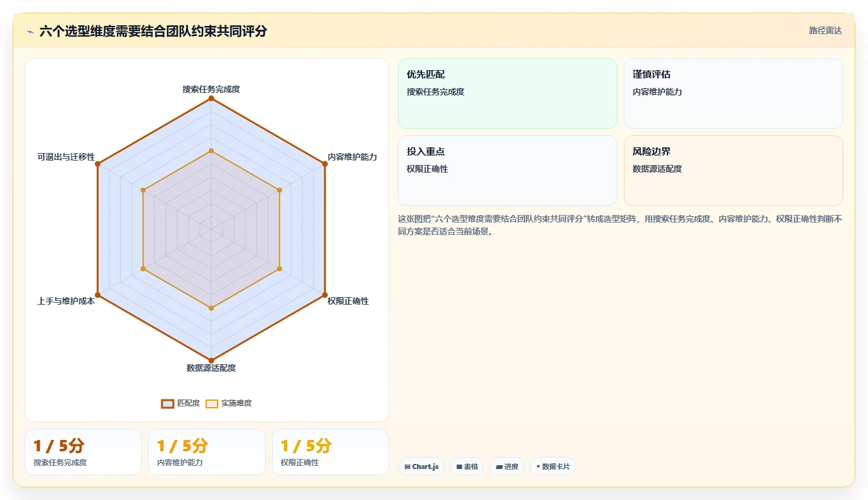
Task: Click the 1 / 5分 score card for 搜索任务完成度
Action: point(83,452)
